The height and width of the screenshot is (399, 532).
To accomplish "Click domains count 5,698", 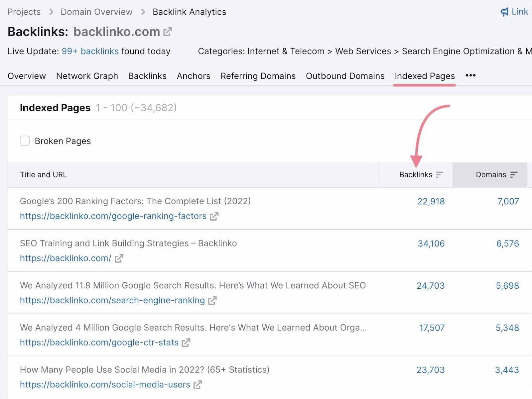I will [x=507, y=286].
